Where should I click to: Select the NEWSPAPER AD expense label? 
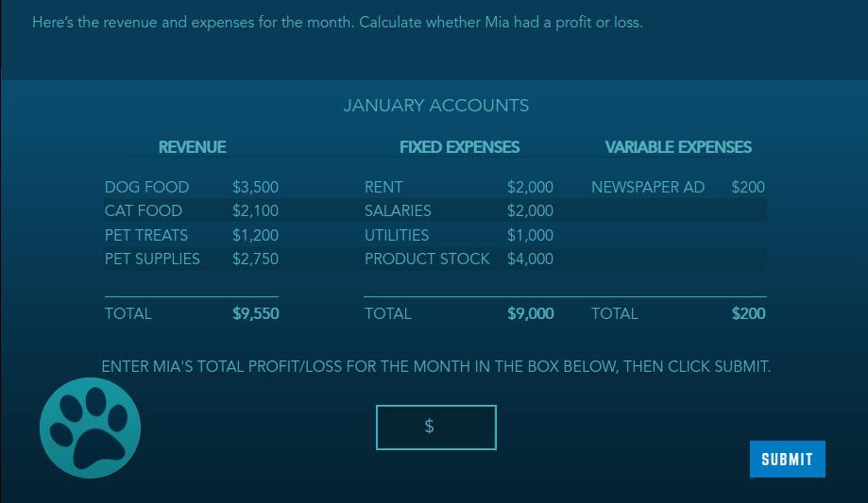click(x=648, y=187)
